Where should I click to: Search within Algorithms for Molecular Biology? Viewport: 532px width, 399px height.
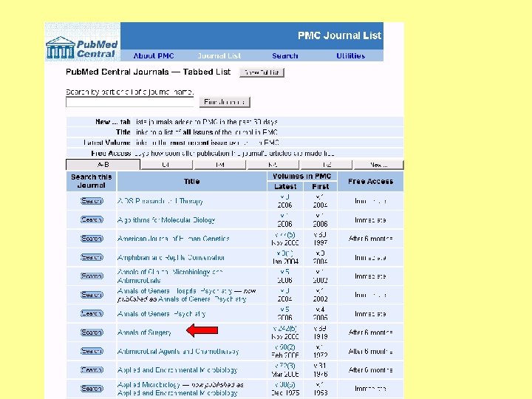pos(92,220)
